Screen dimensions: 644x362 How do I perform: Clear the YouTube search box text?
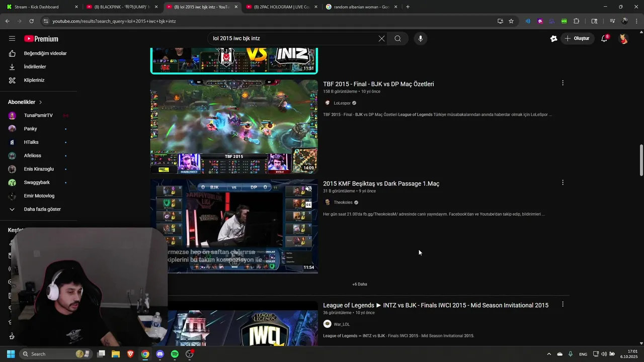(x=381, y=38)
